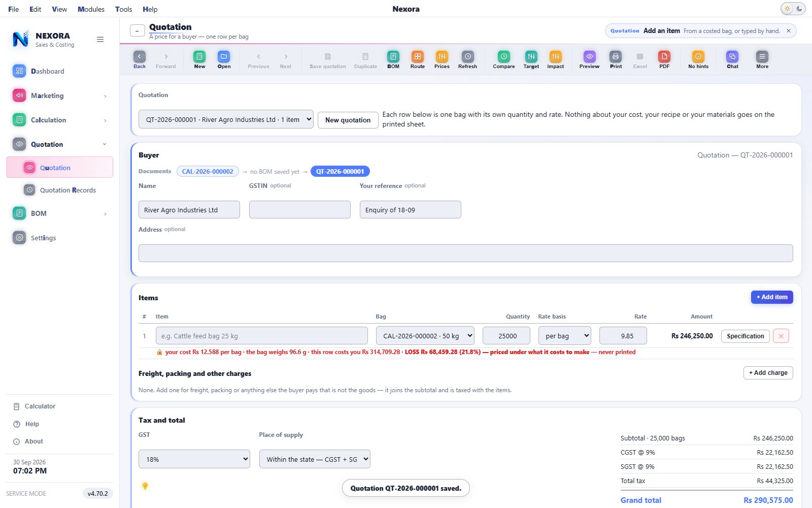Export using the PDF toolbar icon

[x=664, y=59]
